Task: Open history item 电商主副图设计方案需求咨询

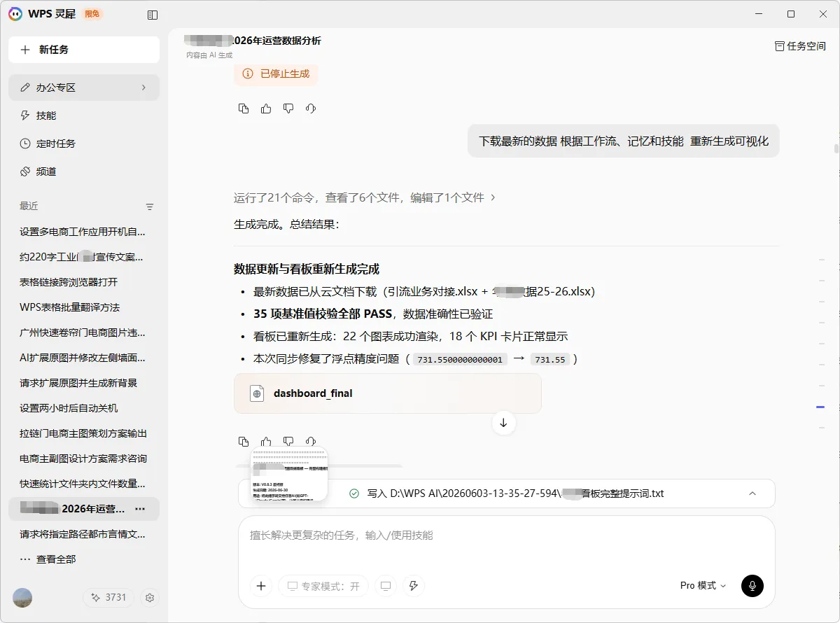Action: (x=84, y=458)
